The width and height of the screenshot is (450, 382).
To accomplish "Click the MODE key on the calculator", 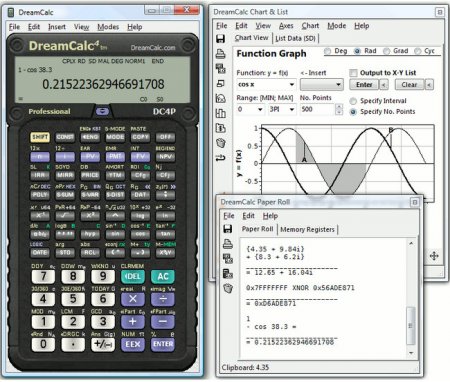I will [x=115, y=137].
